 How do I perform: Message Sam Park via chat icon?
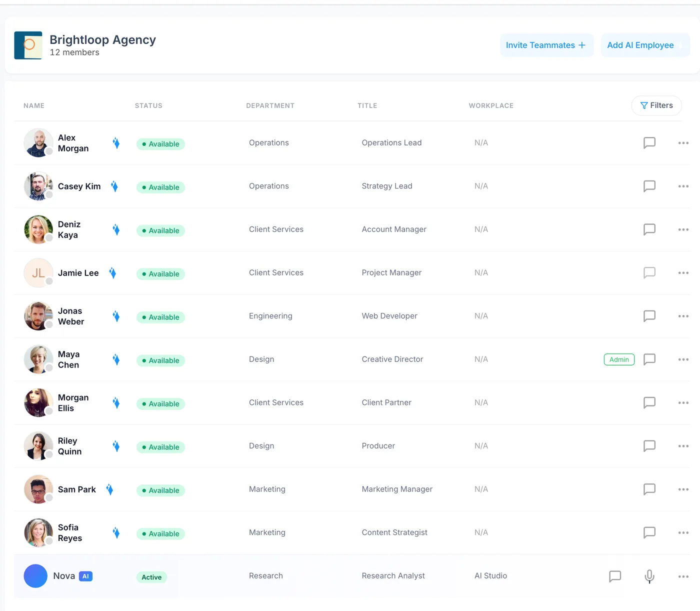649,489
